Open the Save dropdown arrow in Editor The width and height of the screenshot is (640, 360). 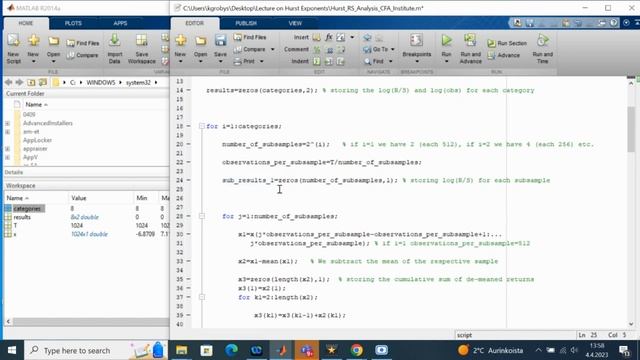coord(220,62)
